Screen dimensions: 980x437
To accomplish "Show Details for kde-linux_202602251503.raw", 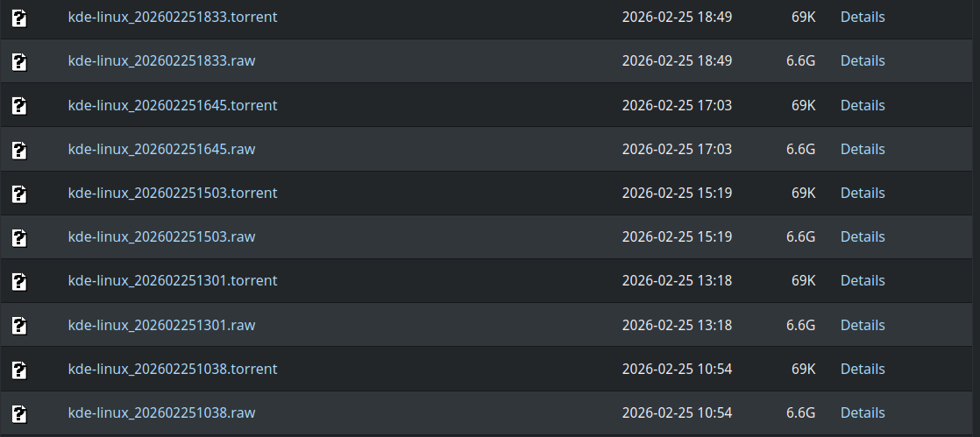I will click(862, 237).
